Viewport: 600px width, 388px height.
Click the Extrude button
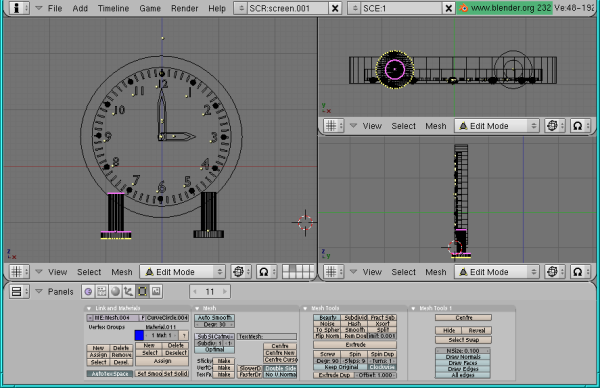click(x=355, y=345)
